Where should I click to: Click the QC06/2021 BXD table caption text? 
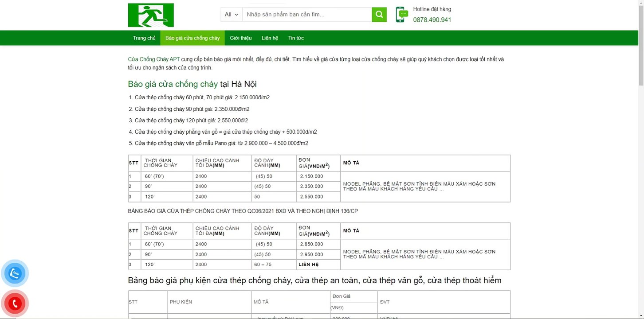click(x=243, y=211)
